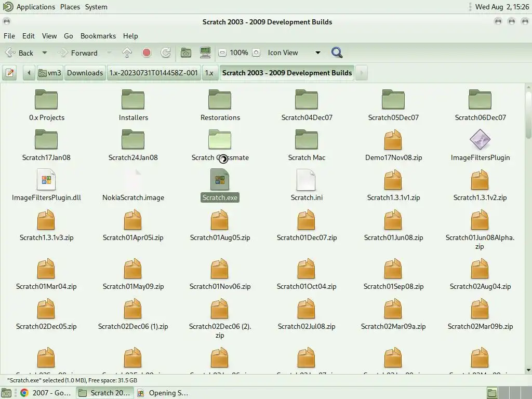Viewport: 532px width, 399px height.
Task: Open the Edit menu
Action: [29, 36]
